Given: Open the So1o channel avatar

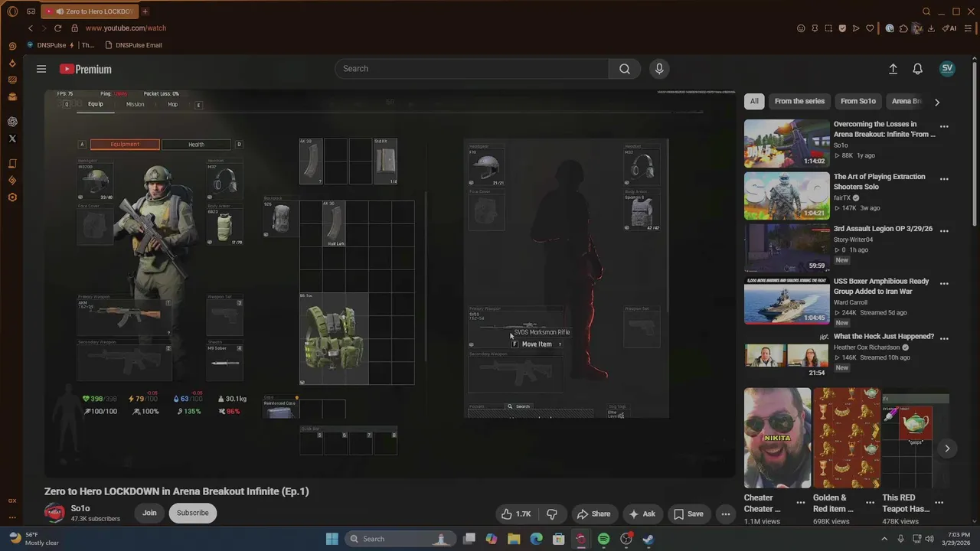Looking at the screenshot, I should pyautogui.click(x=54, y=513).
